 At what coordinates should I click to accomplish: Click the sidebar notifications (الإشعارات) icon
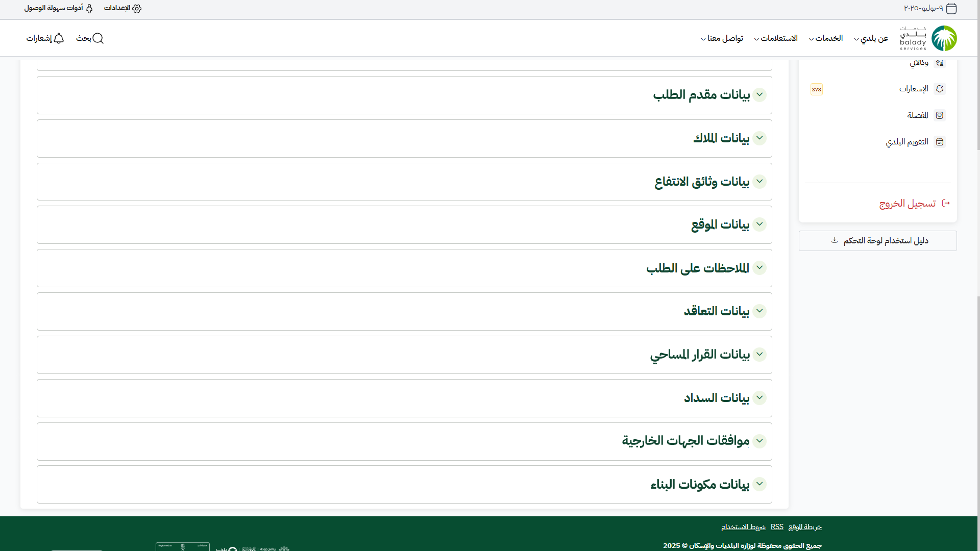[x=940, y=89]
